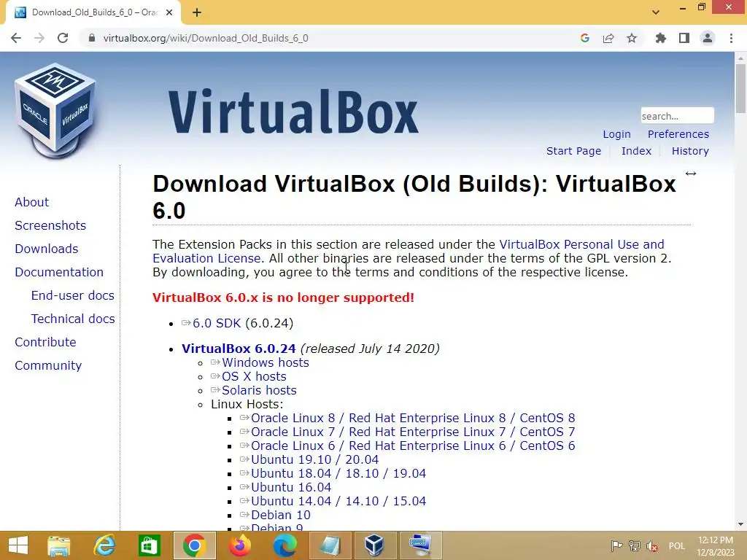Screen dimensions: 747x560
Task: Click the page vertical scrollbar thumb
Action: pyautogui.click(x=740, y=89)
